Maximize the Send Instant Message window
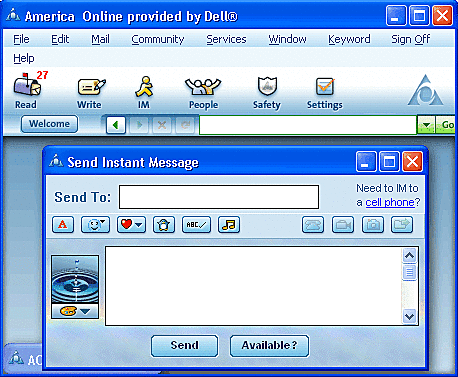The image size is (458, 377). pyautogui.click(x=389, y=162)
